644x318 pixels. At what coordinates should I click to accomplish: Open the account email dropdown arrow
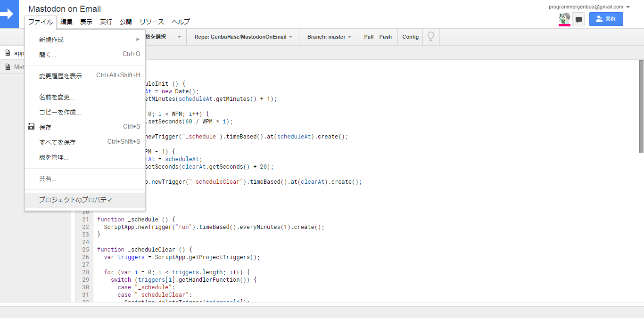click(x=628, y=7)
